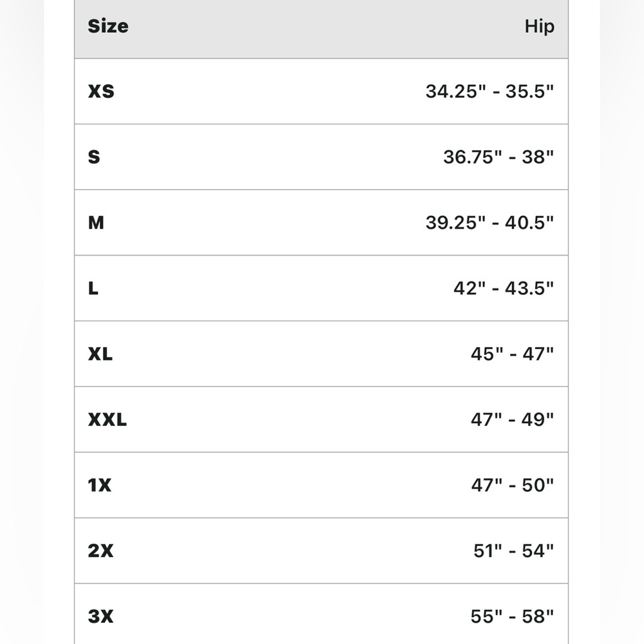644x644 pixels.
Task: Click the 34.25" - 35.5" hip measurement
Action: point(489,91)
